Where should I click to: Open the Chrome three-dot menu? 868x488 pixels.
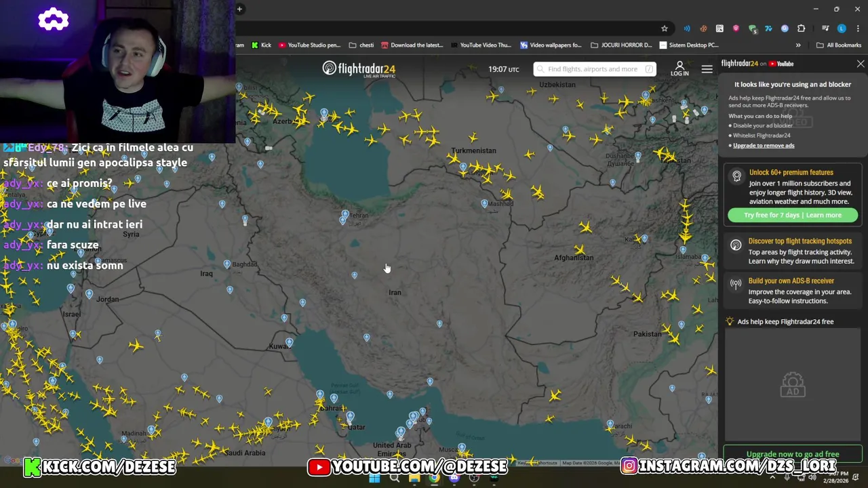pos(858,28)
